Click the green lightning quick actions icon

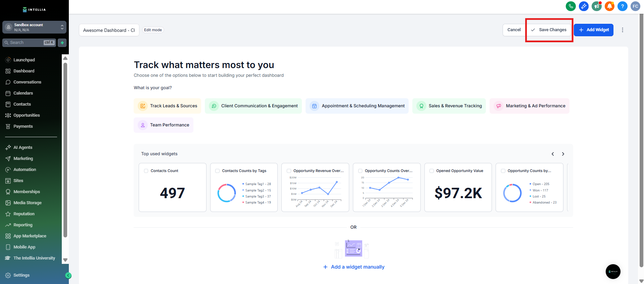click(62, 43)
